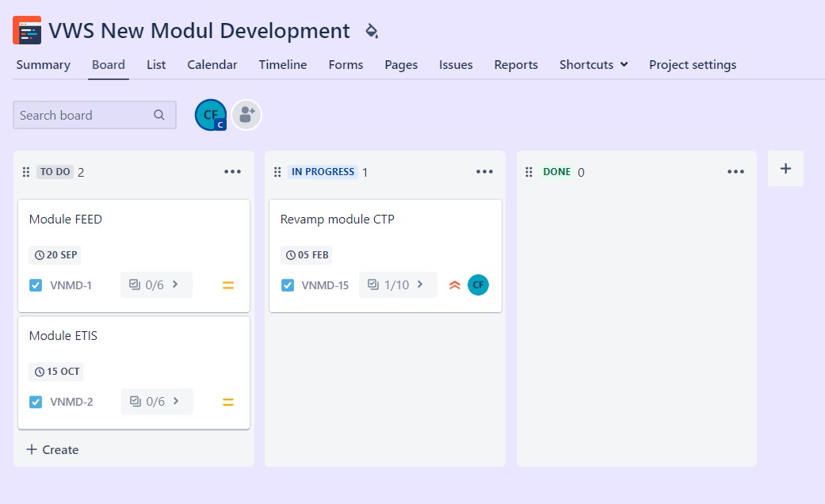Switch to the Summary tab
Viewport: 825px width, 504px height.
43,65
